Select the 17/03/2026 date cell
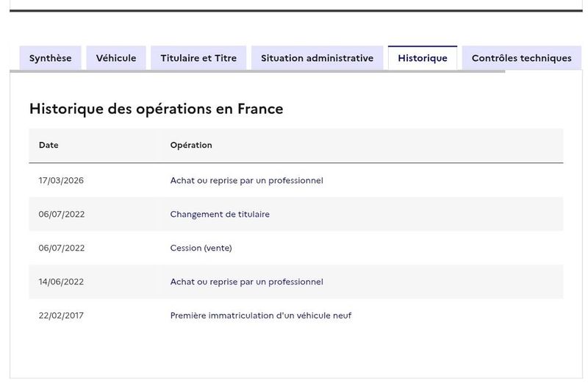The image size is (588, 383). (x=61, y=180)
